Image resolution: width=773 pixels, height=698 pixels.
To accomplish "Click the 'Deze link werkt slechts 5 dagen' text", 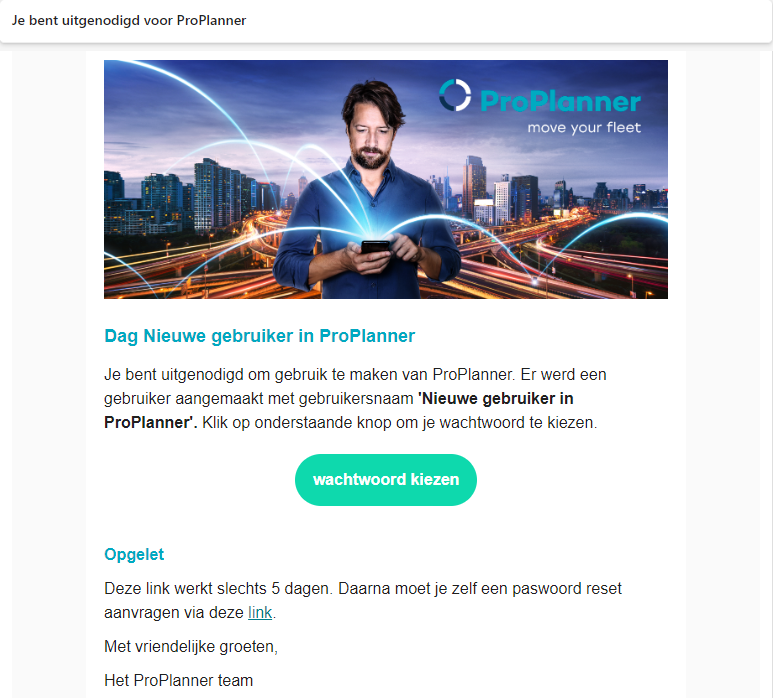I will tap(218, 589).
